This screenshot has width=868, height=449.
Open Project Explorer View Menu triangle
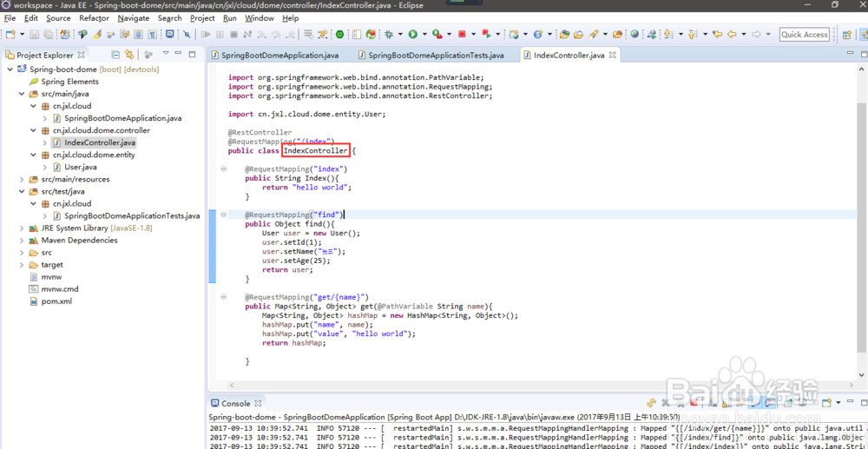point(166,54)
